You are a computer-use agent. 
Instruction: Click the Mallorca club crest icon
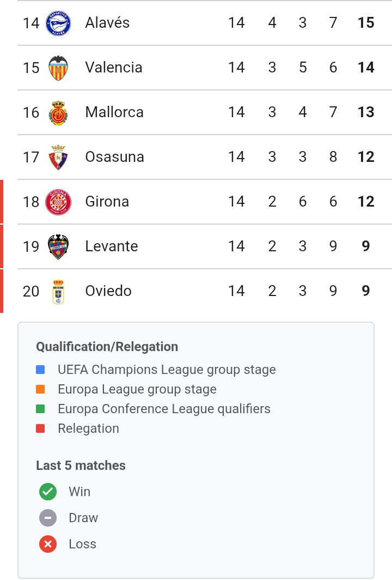(58, 112)
